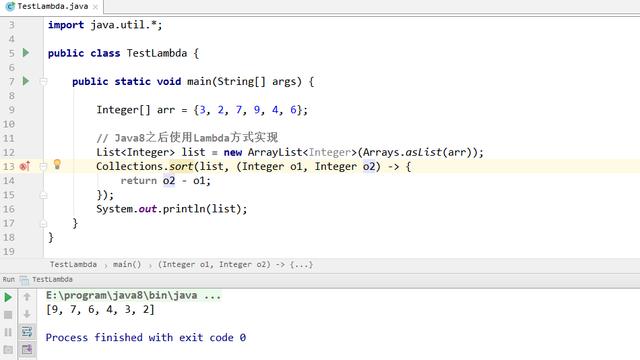Collapse main method fold marker on line 7

43,82
